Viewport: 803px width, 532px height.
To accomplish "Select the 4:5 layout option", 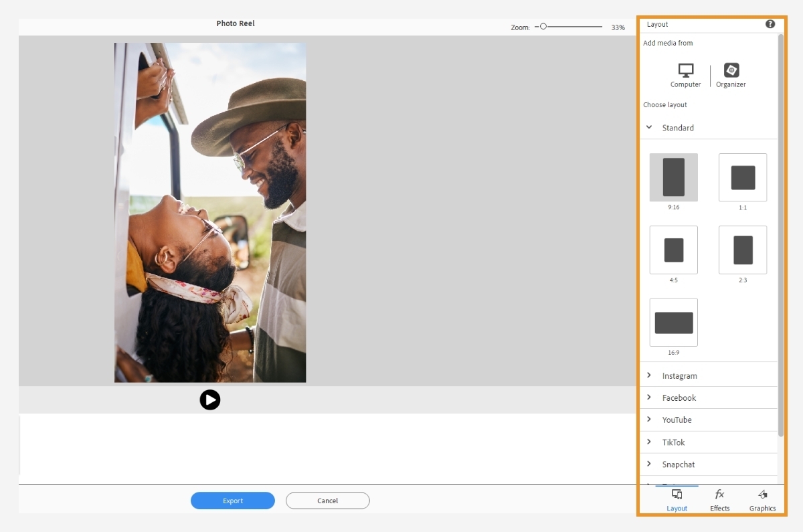I will pos(673,250).
